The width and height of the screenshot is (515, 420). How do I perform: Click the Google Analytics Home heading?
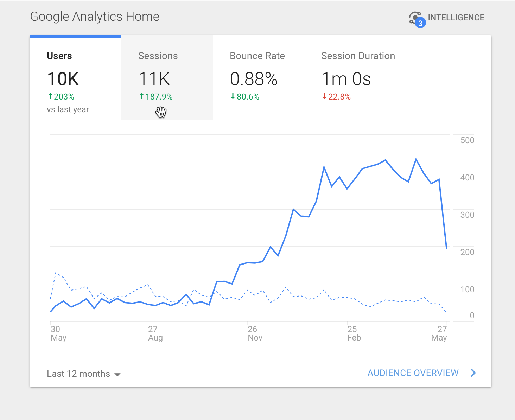(x=95, y=17)
